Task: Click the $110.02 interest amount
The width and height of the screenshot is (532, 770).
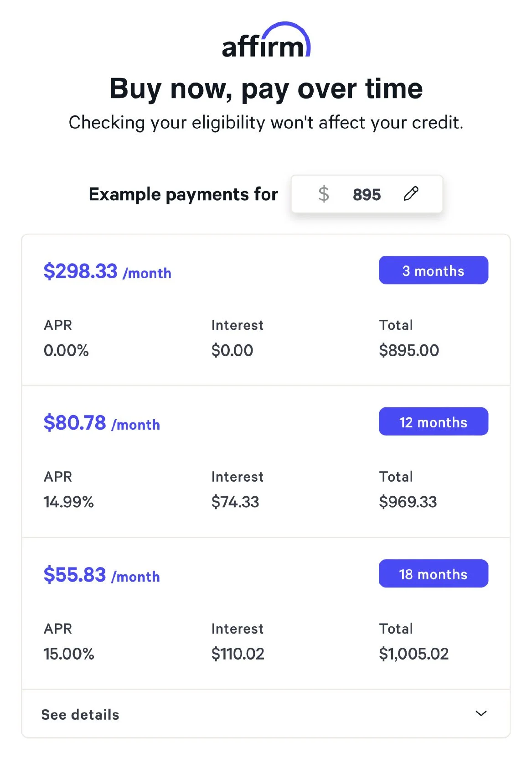Action: 238,654
